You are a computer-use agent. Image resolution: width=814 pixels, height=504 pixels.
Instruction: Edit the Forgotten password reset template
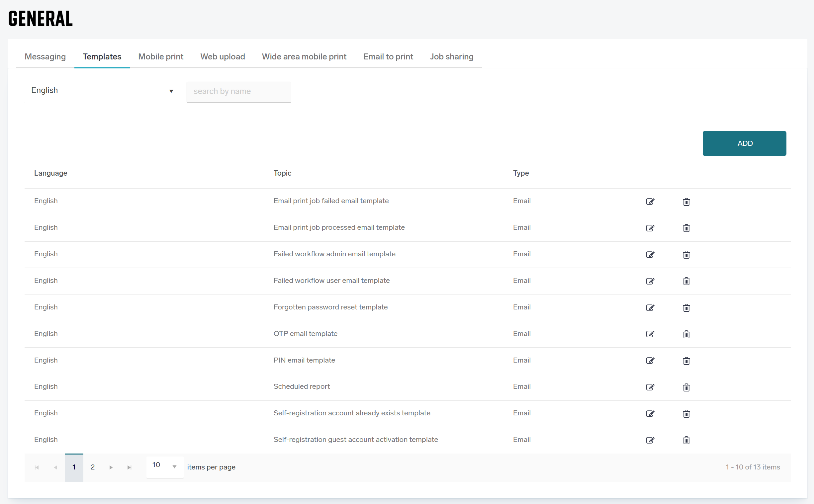pos(650,308)
